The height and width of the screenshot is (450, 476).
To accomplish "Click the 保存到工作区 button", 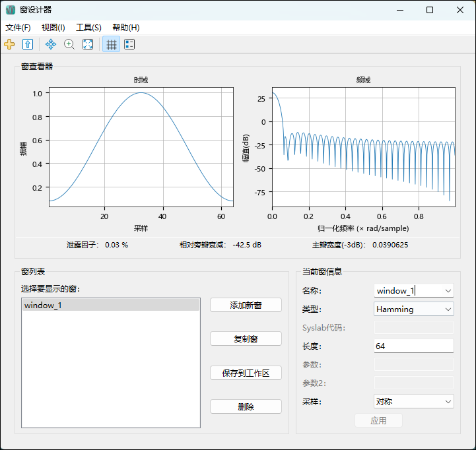I will [x=246, y=373].
